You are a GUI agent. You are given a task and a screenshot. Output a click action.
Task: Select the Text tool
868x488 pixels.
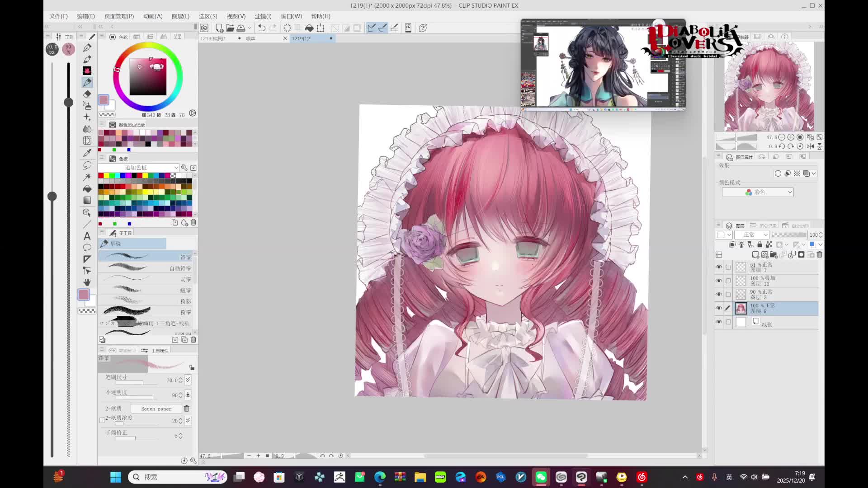click(x=87, y=236)
